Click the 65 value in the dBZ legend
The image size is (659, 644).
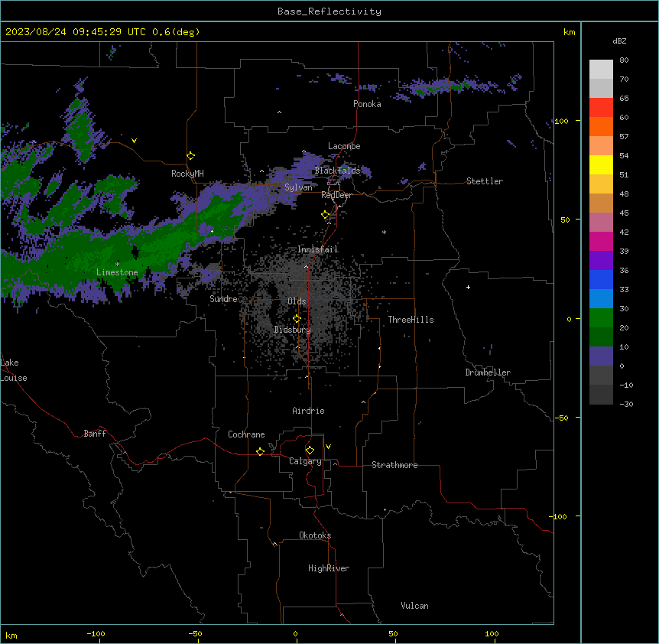pos(624,98)
